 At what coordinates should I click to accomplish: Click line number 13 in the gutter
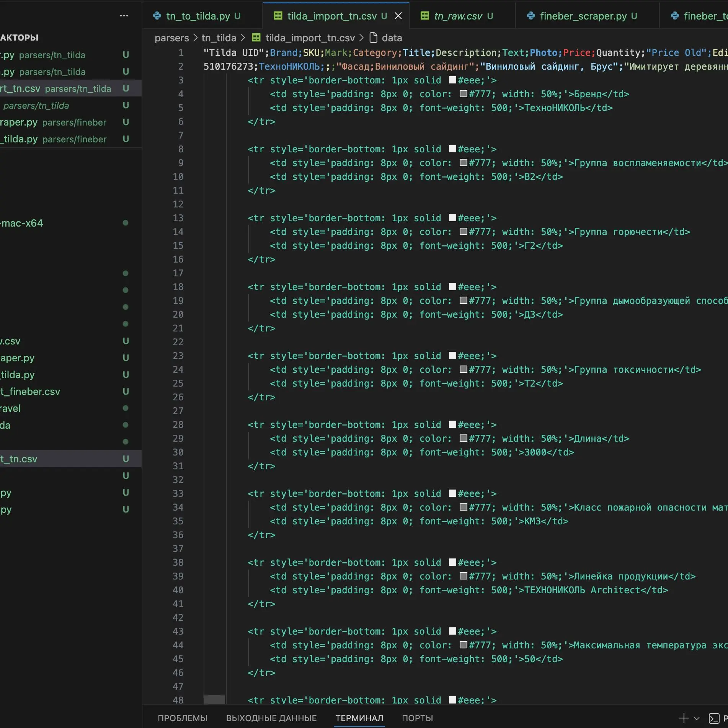[178, 218]
